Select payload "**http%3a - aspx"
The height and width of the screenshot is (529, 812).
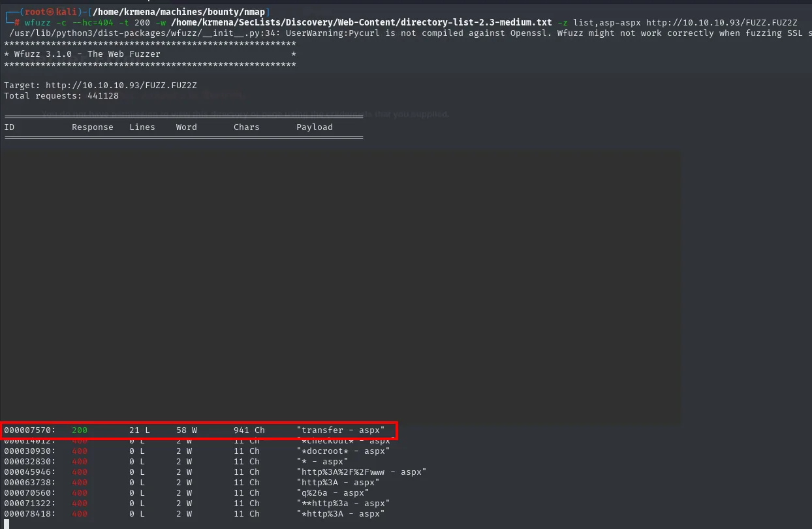[343, 504]
